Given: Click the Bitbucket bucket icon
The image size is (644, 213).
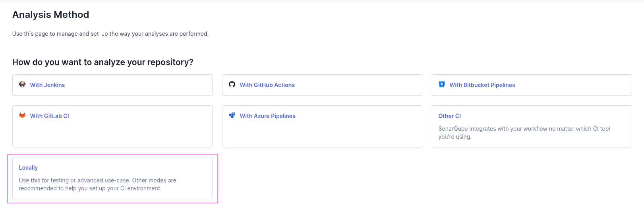Looking at the screenshot, I should [x=441, y=84].
